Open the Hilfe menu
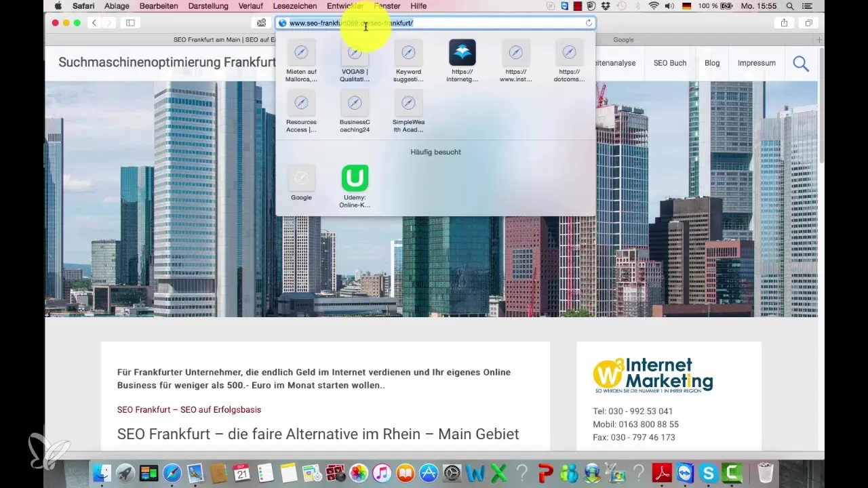868x488 pixels. point(418,5)
